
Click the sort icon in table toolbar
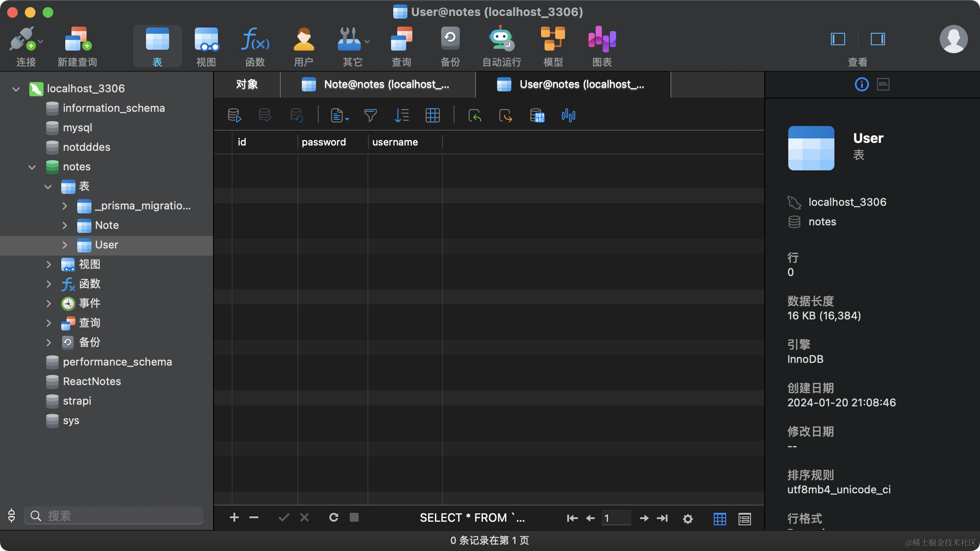(401, 116)
